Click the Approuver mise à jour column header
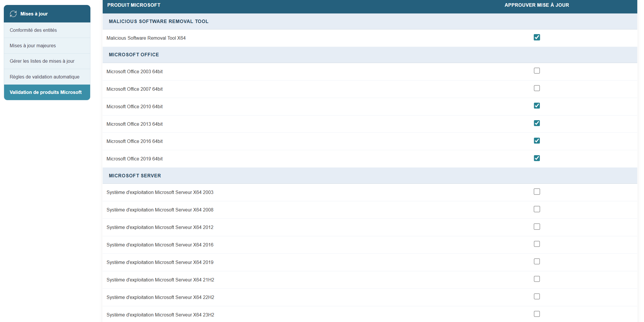The height and width of the screenshot is (322, 644). click(537, 5)
